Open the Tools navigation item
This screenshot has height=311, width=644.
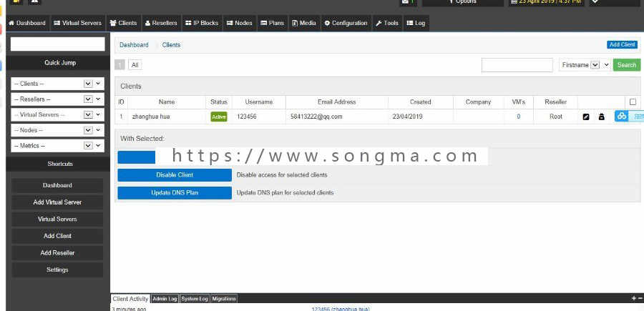tap(387, 23)
